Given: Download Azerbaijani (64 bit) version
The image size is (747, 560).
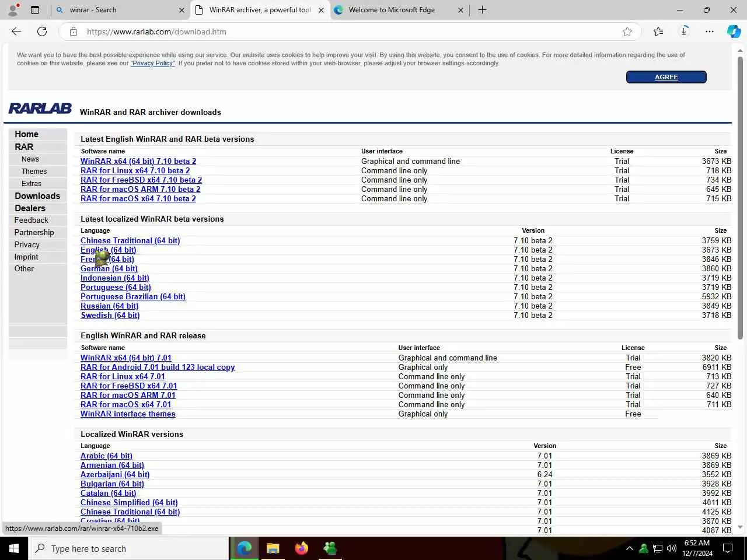Looking at the screenshot, I should point(115,474).
